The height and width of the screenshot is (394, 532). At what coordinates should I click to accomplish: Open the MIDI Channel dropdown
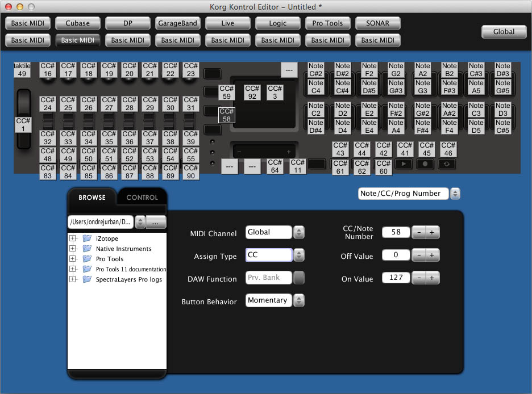coord(299,232)
